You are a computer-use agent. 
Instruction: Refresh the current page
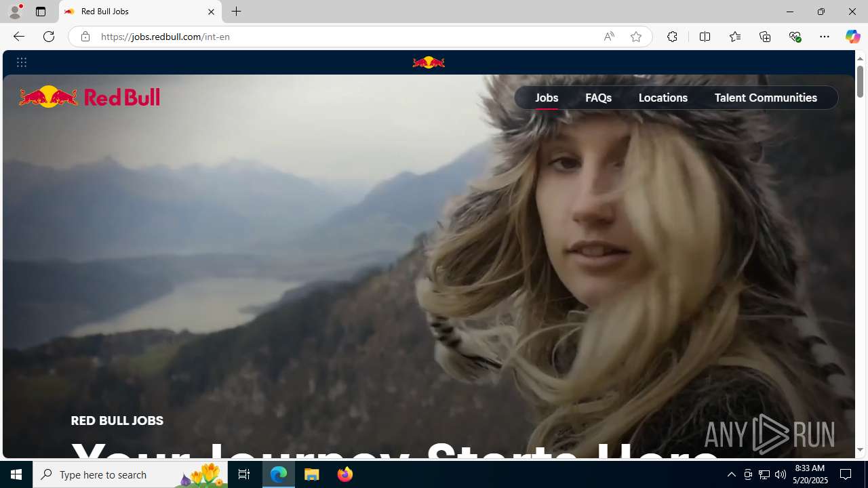point(49,37)
